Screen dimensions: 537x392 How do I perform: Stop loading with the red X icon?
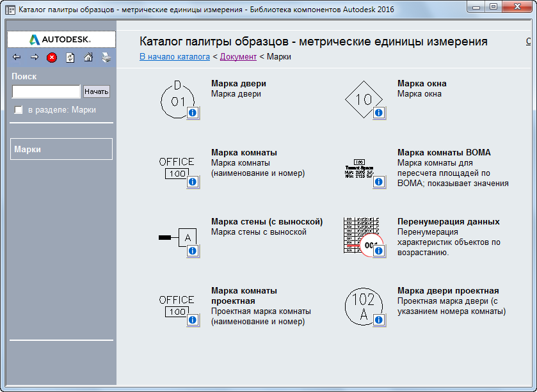(52, 58)
